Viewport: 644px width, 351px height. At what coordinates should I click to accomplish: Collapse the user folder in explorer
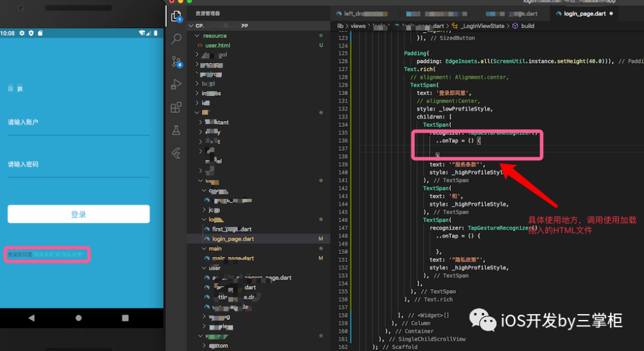(x=204, y=268)
